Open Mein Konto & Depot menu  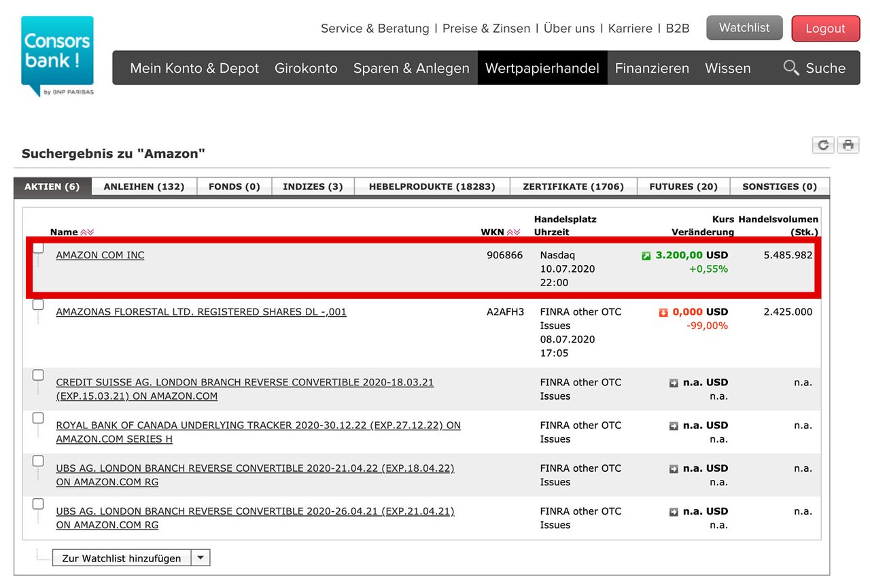(x=194, y=68)
